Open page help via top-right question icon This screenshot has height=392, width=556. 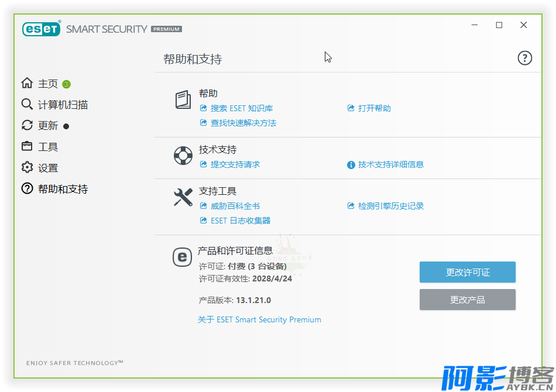click(x=525, y=58)
